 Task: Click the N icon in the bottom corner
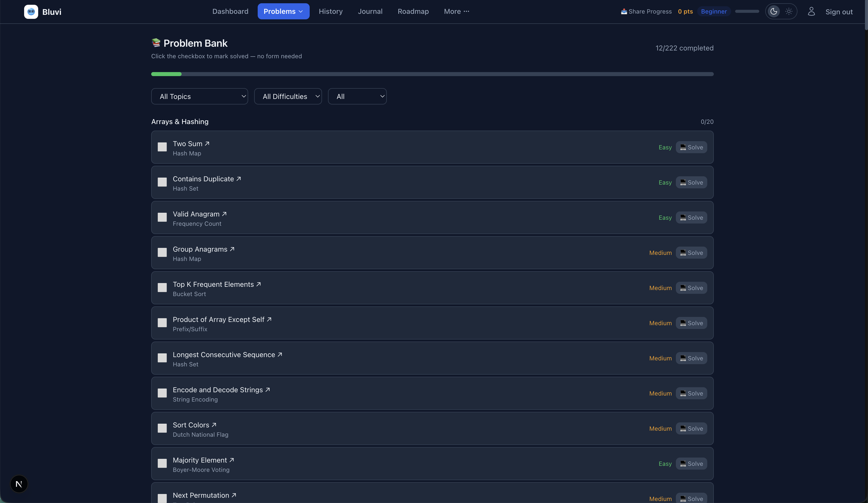[x=19, y=484]
